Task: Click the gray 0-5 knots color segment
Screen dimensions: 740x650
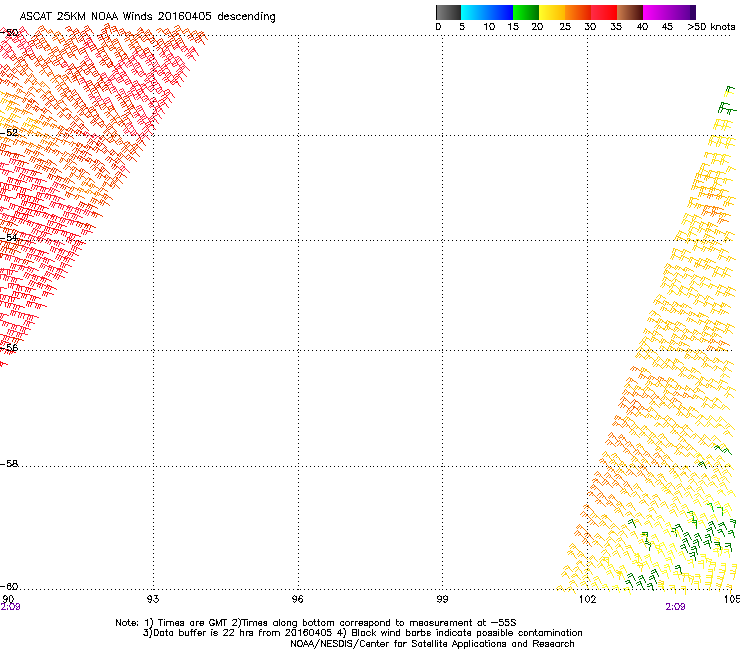Action: coord(448,12)
